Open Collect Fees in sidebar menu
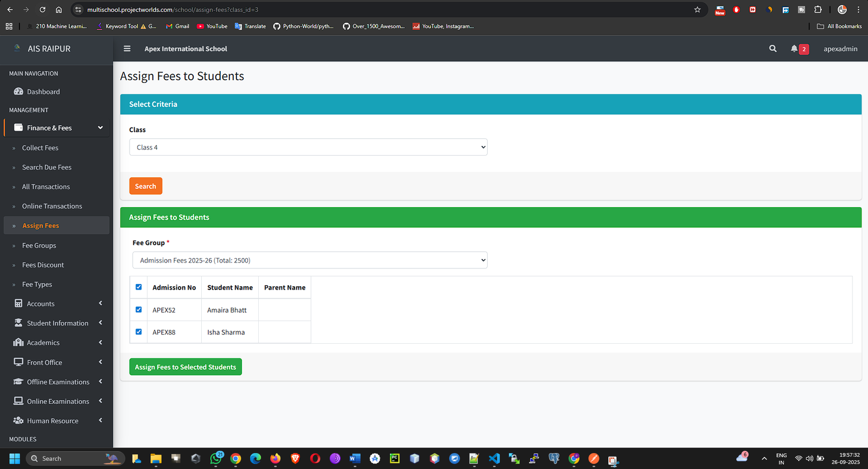This screenshot has height=469, width=868. (40, 148)
